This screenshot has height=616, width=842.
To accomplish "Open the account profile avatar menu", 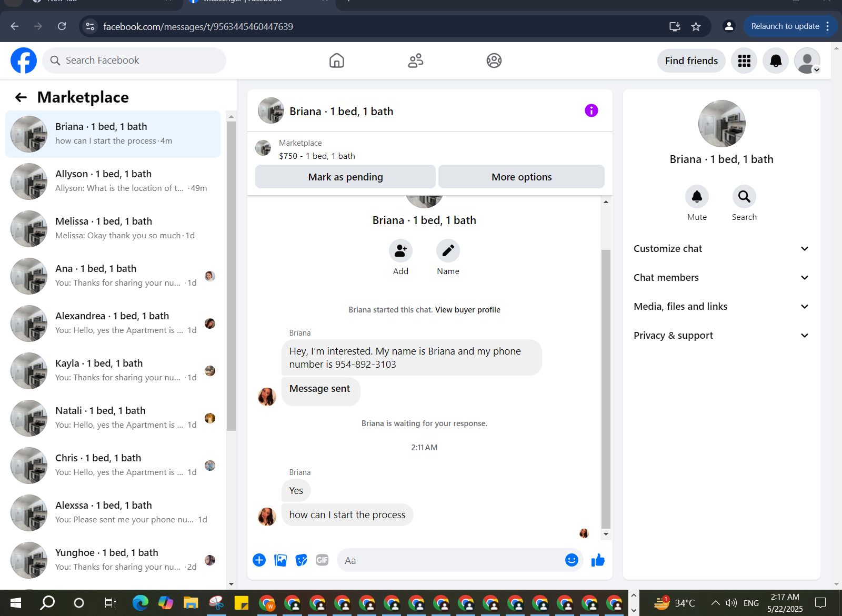I will pos(807,60).
